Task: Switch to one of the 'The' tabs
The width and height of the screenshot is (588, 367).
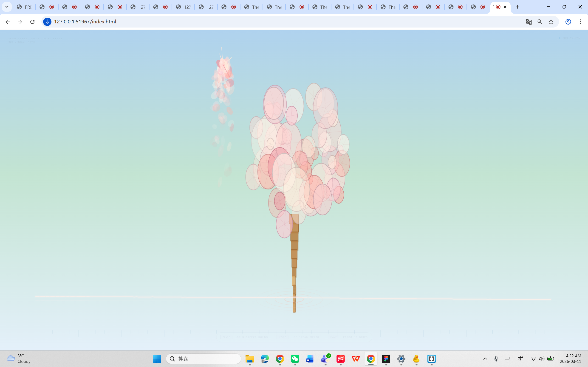Action: point(252,7)
